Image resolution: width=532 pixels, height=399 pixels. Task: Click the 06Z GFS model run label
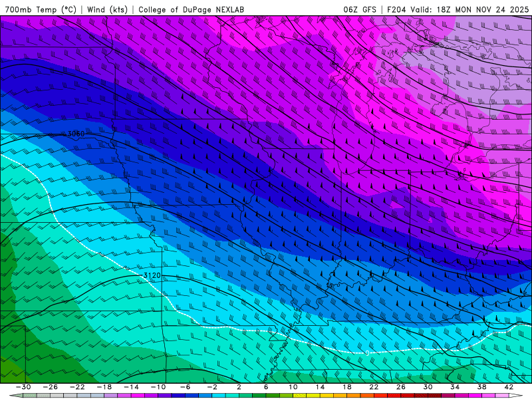tap(360, 9)
